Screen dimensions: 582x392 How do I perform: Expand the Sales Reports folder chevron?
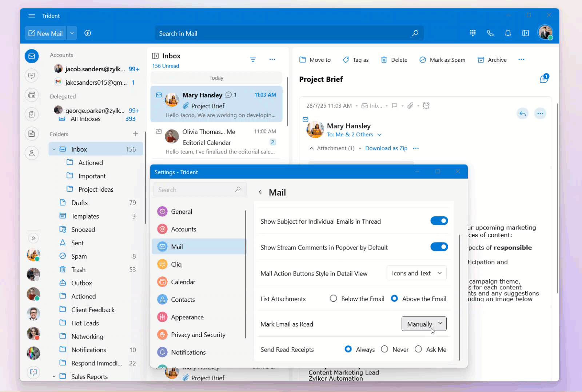(x=54, y=377)
